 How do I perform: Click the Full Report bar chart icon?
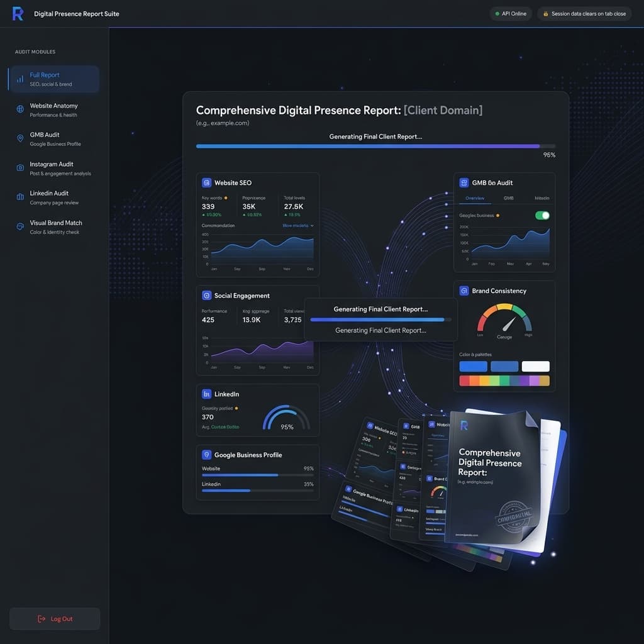pyautogui.click(x=20, y=79)
